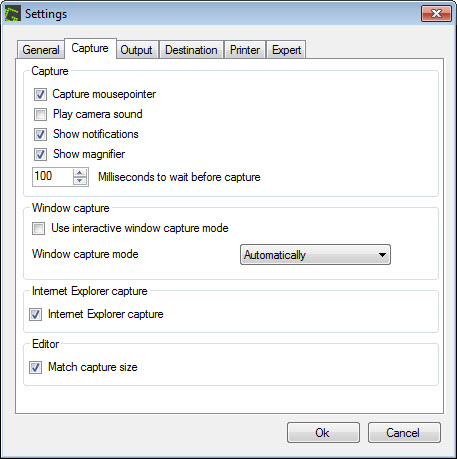Toggle the Show magnifier checkbox
The height and width of the screenshot is (459, 457).
[x=40, y=154]
